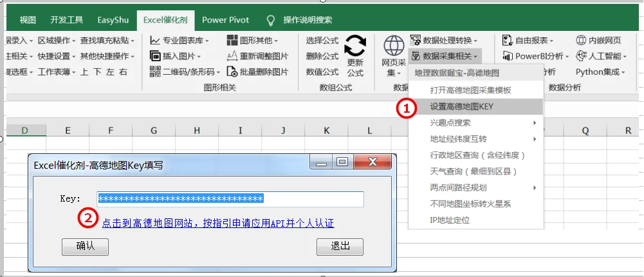Viewport: 644px width, 277px height.
Task: Click the 右 move-right button
Action: (x=123, y=72)
